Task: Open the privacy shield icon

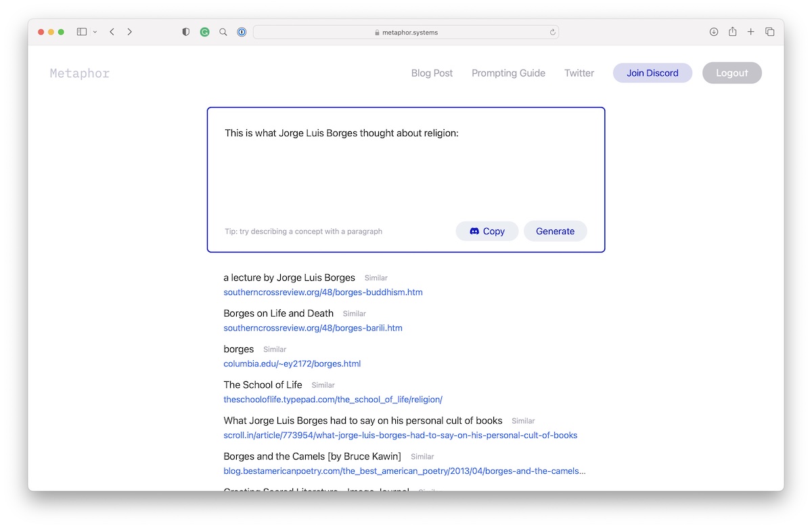Action: click(186, 32)
